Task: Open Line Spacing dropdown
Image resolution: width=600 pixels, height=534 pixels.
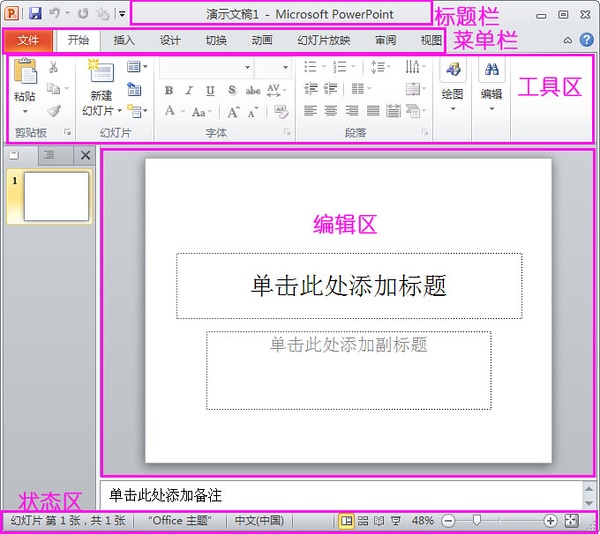Action: (380, 67)
